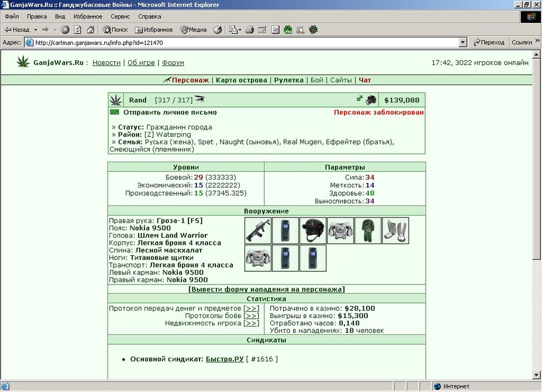Click the Гроза-1 rifle weapon thumbnail
Image resolution: width=544 pixels, height=392 pixels.
coord(258,231)
